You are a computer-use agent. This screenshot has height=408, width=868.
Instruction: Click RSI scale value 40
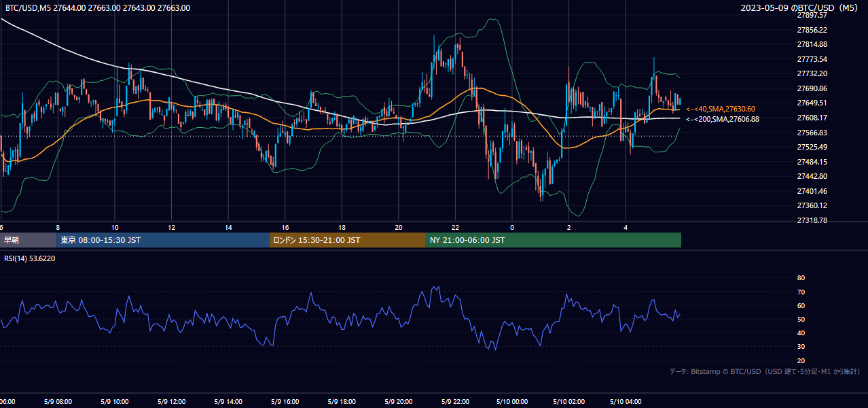[x=801, y=333]
